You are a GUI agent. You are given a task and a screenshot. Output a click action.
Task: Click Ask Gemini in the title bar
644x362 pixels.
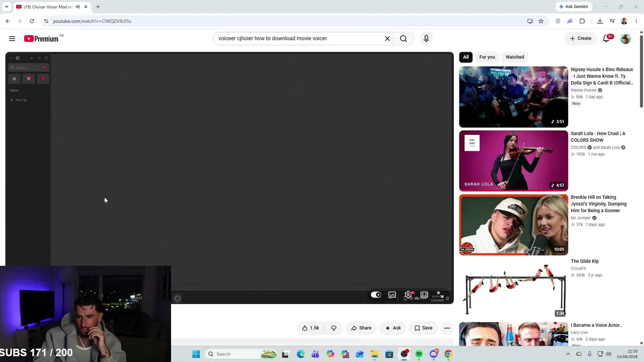(x=574, y=7)
